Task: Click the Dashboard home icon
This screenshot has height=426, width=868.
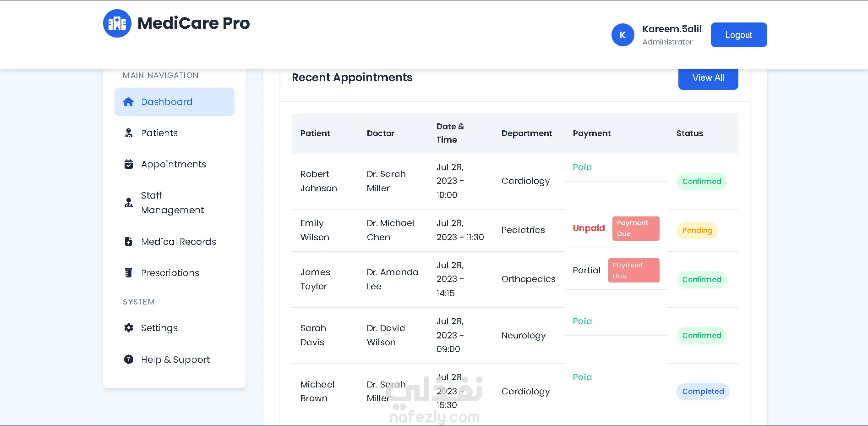Action: tap(129, 102)
